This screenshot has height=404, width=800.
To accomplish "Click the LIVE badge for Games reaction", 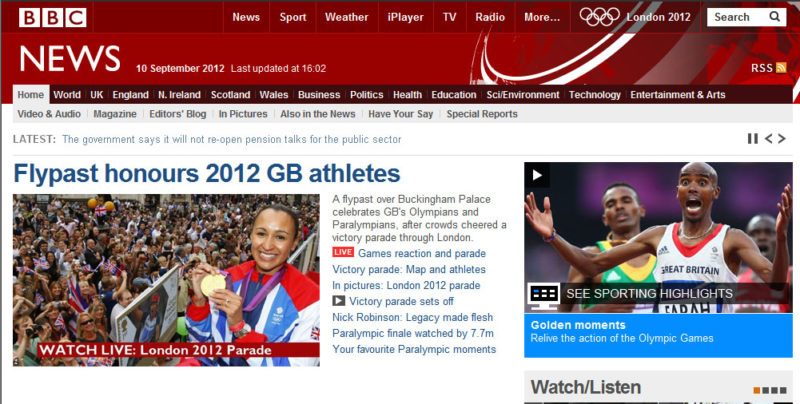I will [343, 252].
